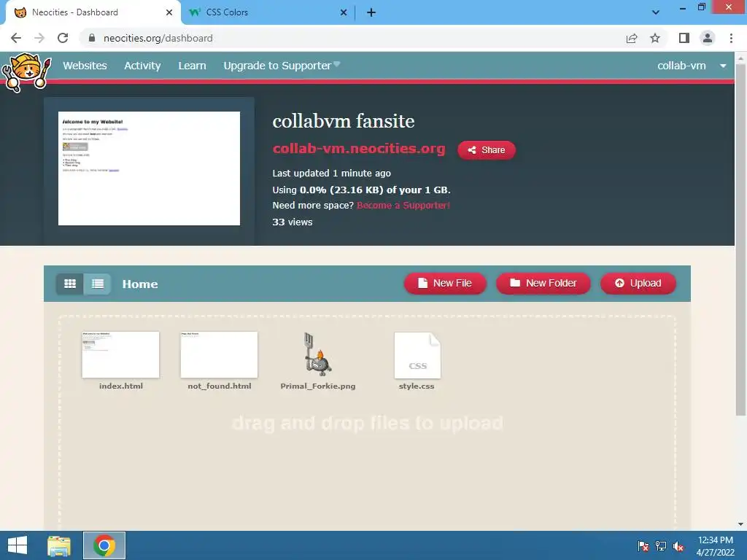Viewport: 747px width, 560px height.
Task: Open Chrome three-dot menu
Action: (x=731, y=38)
